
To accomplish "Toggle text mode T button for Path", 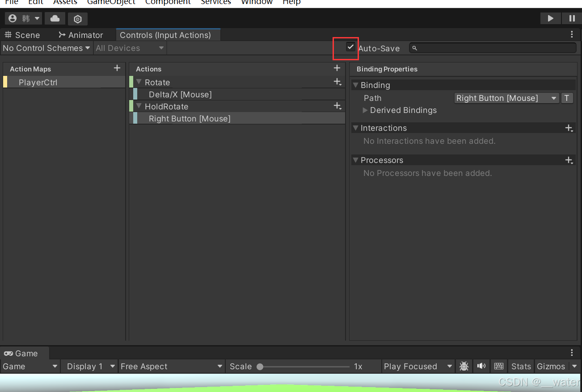I will (567, 98).
